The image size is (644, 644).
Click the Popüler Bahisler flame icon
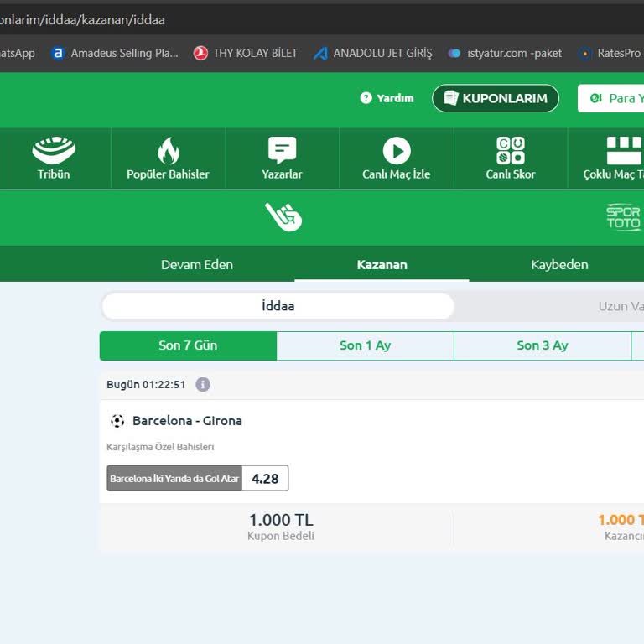(168, 151)
